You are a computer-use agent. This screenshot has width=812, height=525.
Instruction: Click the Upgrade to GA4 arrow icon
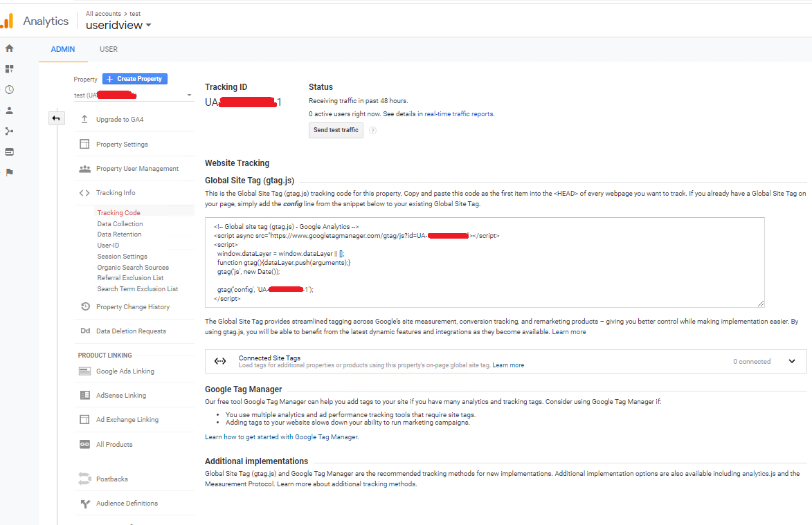tap(84, 120)
